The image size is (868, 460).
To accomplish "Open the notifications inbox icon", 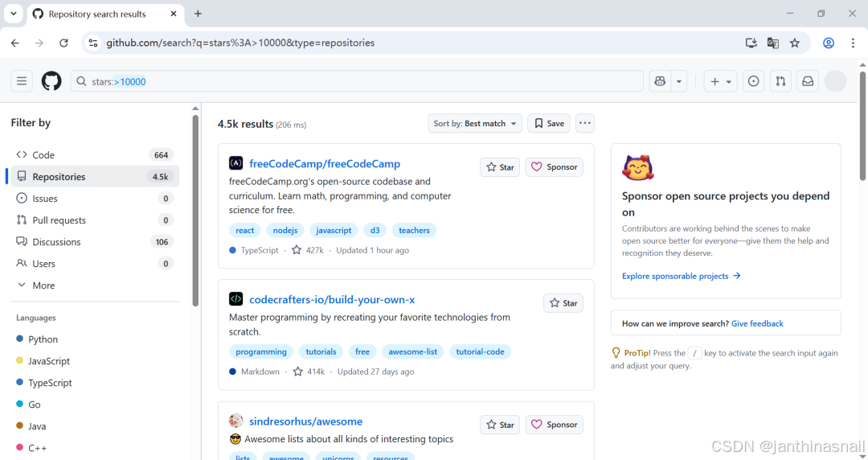I will (808, 81).
